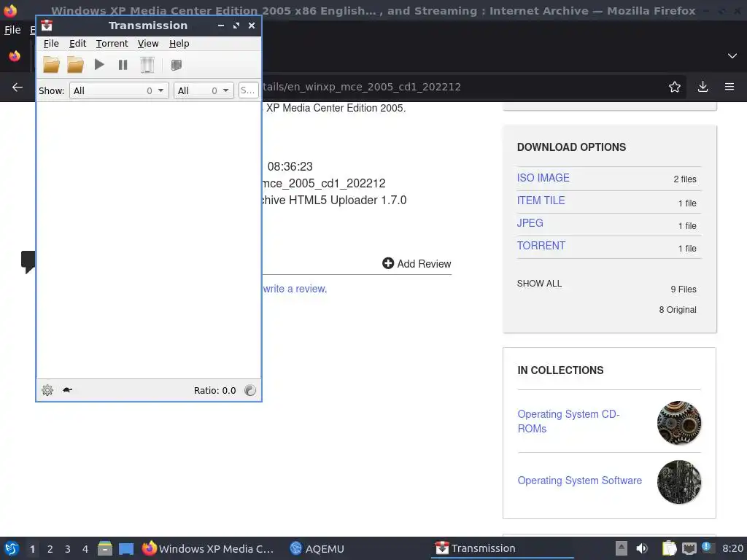Open Operating System CD-ROMs collection link

(x=568, y=421)
